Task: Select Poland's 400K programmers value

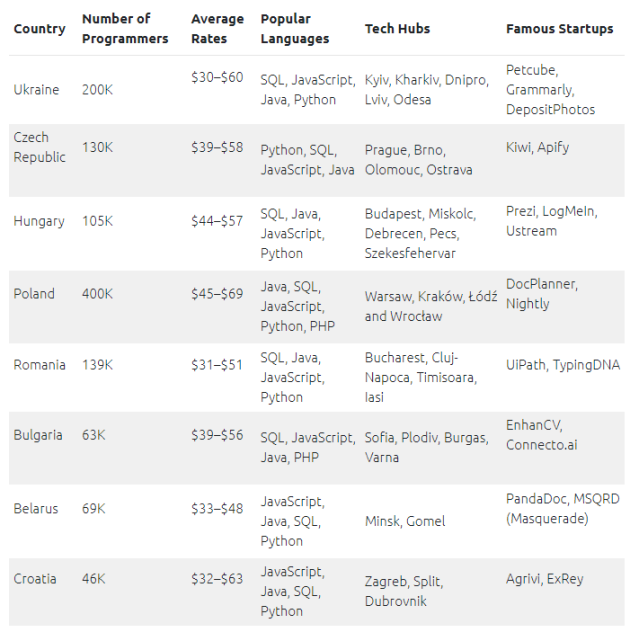Action: pos(97,293)
